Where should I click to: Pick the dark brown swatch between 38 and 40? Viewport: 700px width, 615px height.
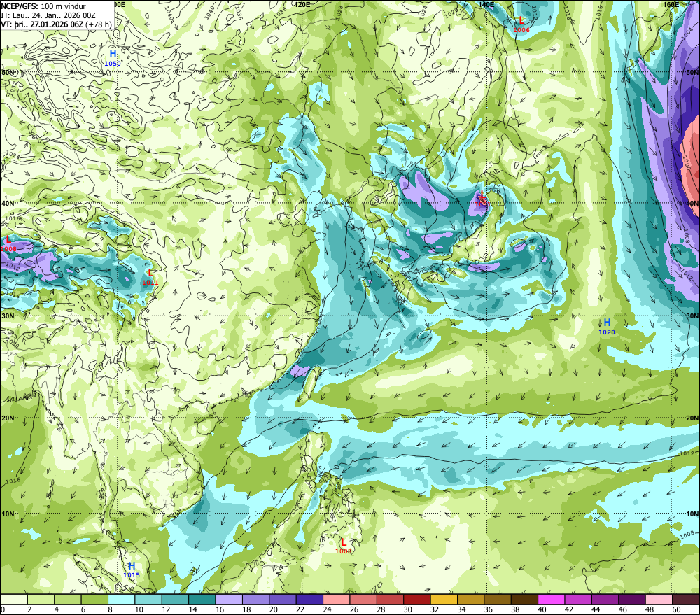click(x=524, y=599)
